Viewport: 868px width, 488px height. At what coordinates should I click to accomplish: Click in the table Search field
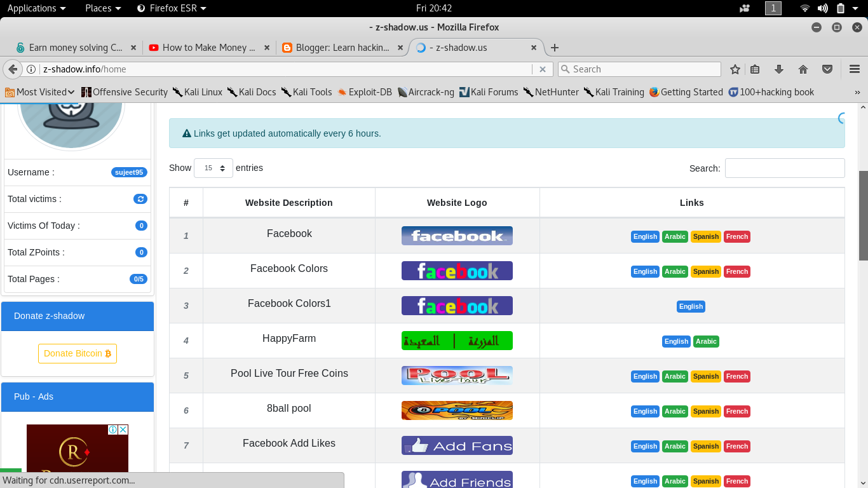(x=785, y=168)
